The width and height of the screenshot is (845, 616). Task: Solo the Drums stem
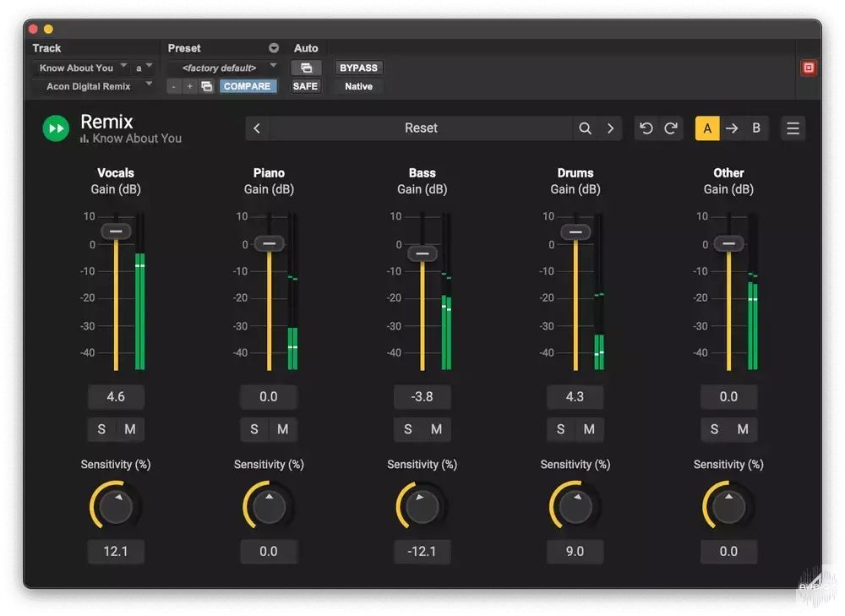[x=561, y=429]
